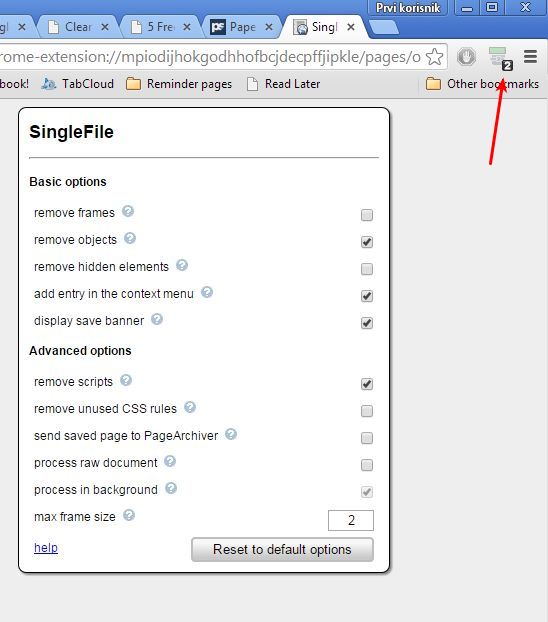The height and width of the screenshot is (622, 548).
Task: Show help for process raw document
Action: click(170, 461)
